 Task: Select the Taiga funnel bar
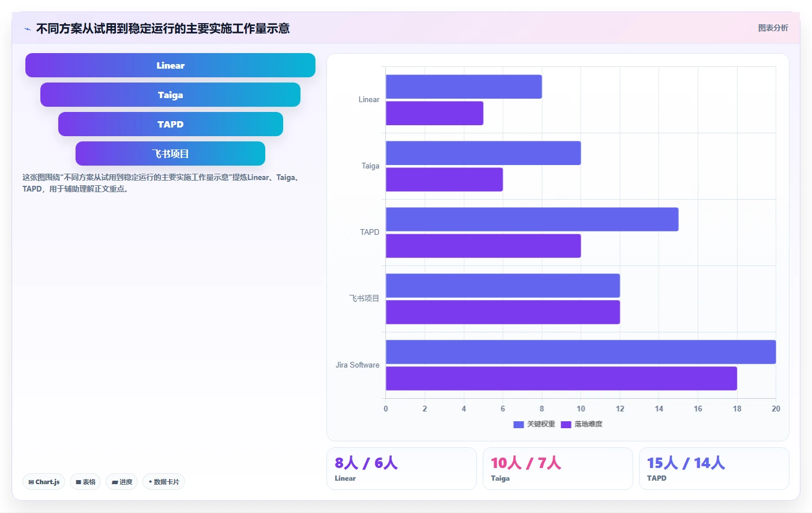pyautogui.click(x=170, y=95)
